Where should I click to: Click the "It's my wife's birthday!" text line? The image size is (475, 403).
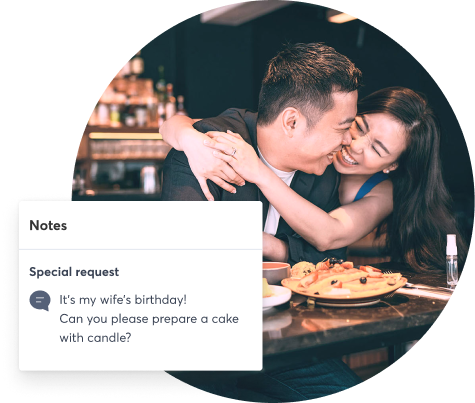[x=123, y=300]
